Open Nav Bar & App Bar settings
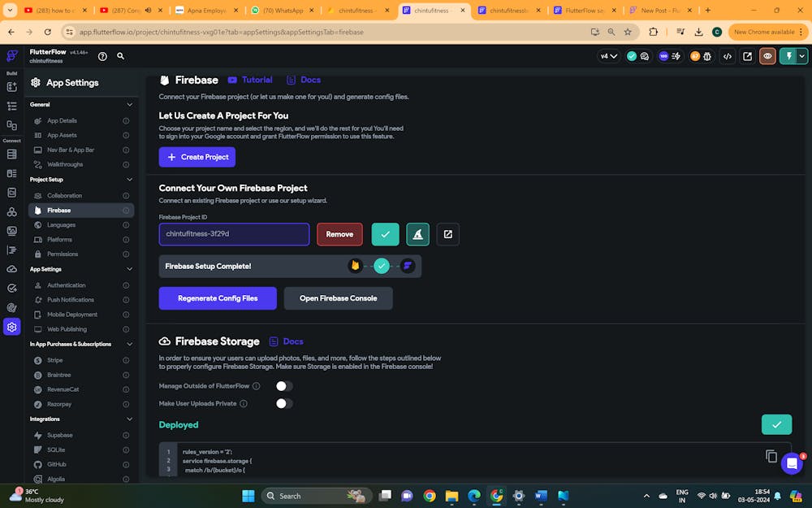The image size is (812, 508). pos(80,150)
